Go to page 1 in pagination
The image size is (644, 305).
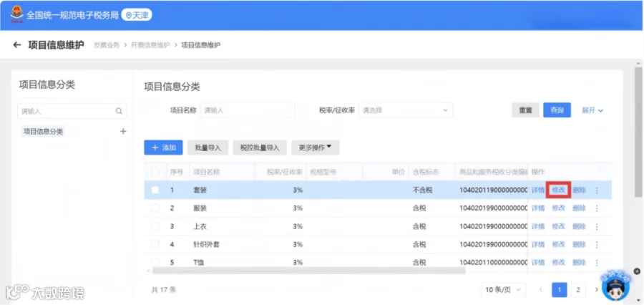coord(560,290)
